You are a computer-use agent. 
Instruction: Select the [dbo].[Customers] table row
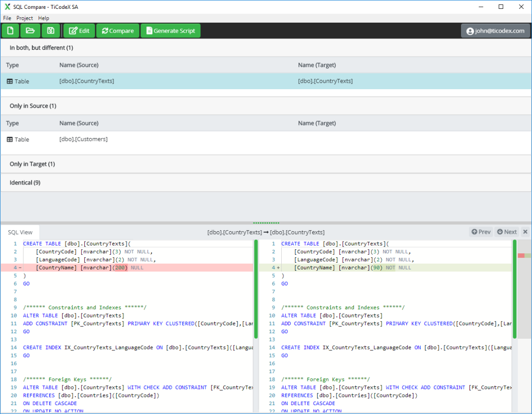point(83,139)
